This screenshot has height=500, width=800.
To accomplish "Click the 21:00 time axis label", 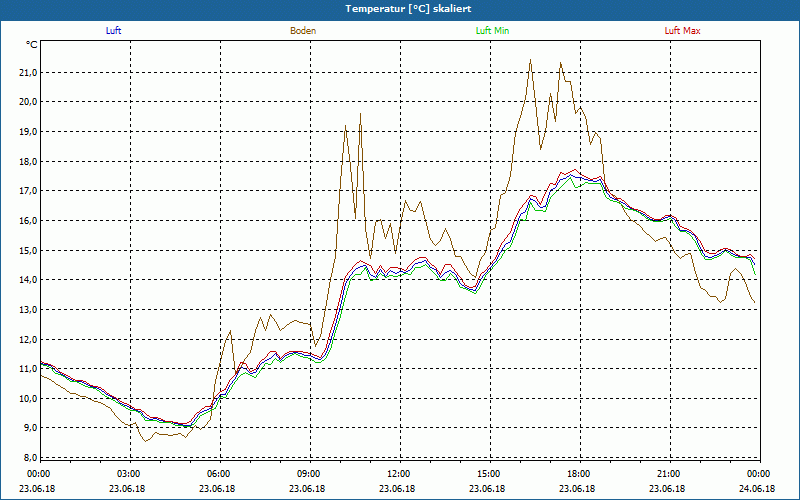I will coord(669,474).
